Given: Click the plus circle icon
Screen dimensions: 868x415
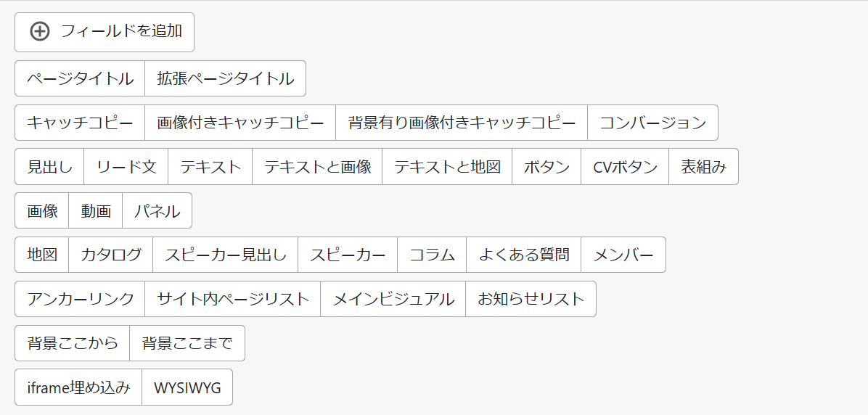Looking at the screenshot, I should (40, 31).
